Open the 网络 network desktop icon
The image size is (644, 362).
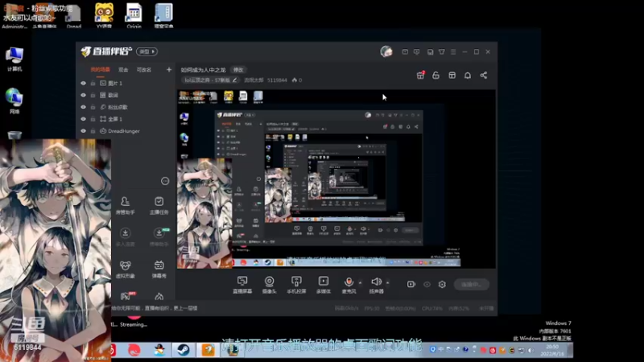pyautogui.click(x=14, y=101)
